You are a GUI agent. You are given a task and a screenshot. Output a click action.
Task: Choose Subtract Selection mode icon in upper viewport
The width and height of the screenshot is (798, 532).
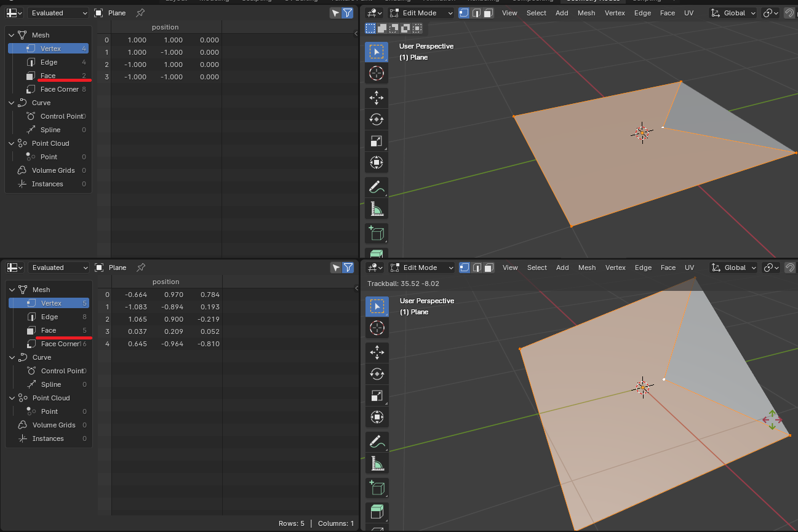click(x=394, y=28)
